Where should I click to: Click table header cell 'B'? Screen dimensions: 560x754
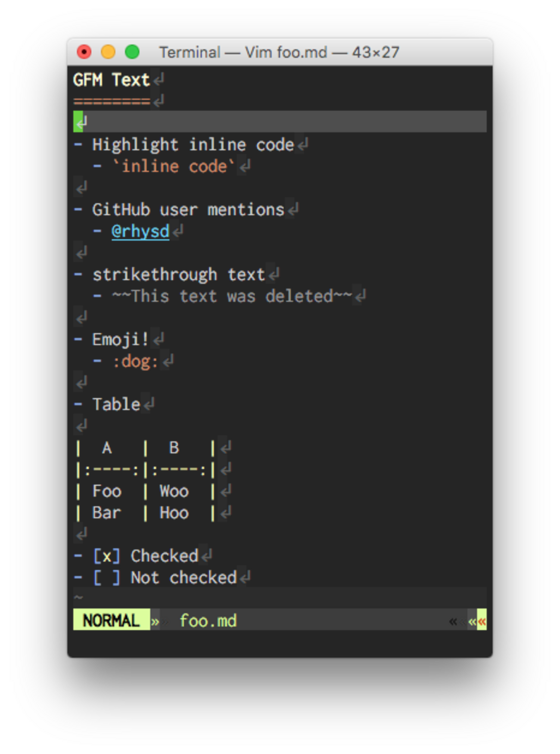point(174,448)
